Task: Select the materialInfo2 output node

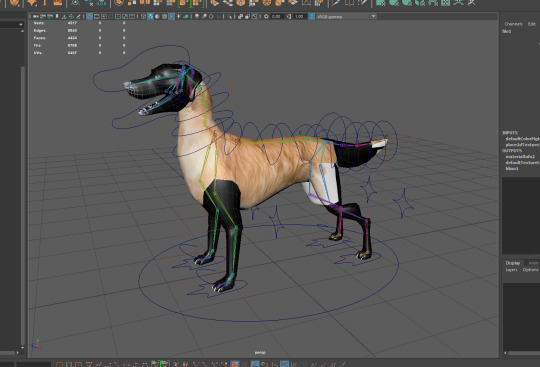Action: (x=520, y=157)
